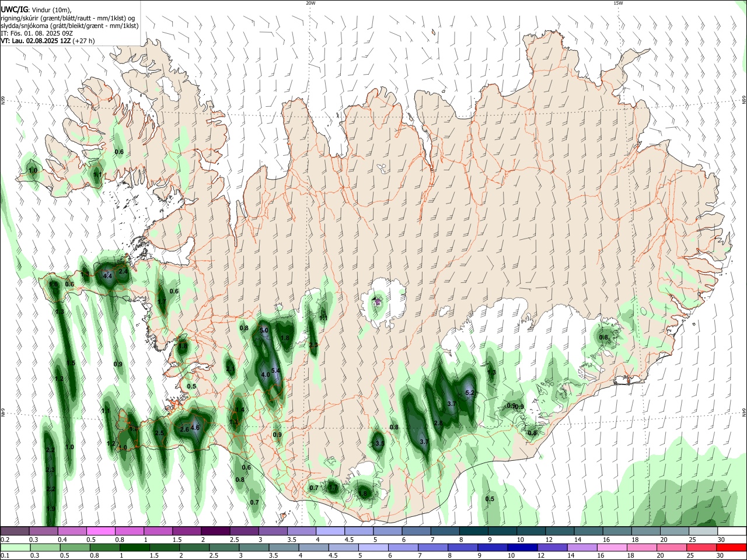Click the red swatch ending the lower legend
Viewport: 747px width, 560px height.
click(x=732, y=547)
